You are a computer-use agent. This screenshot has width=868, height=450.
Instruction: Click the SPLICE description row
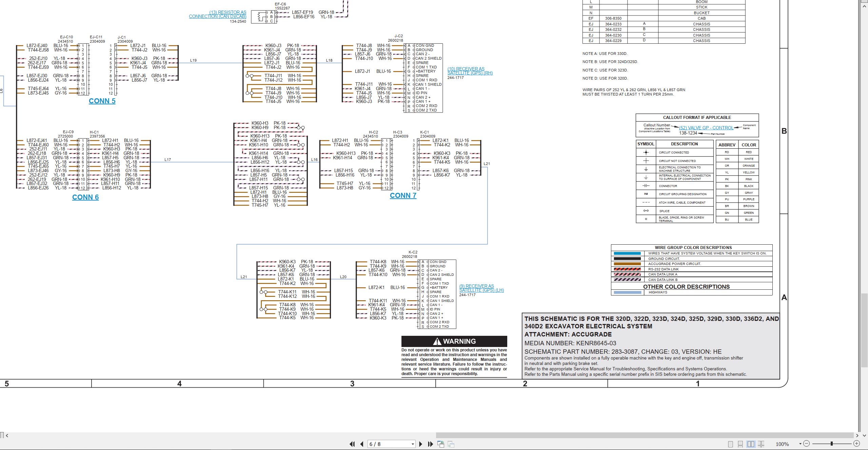pyautogui.click(x=674, y=211)
